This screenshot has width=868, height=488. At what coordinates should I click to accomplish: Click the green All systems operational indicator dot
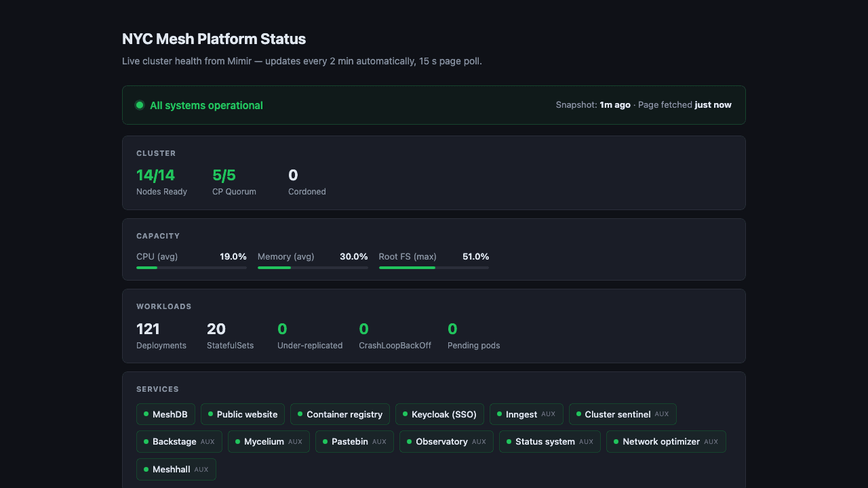(140, 105)
